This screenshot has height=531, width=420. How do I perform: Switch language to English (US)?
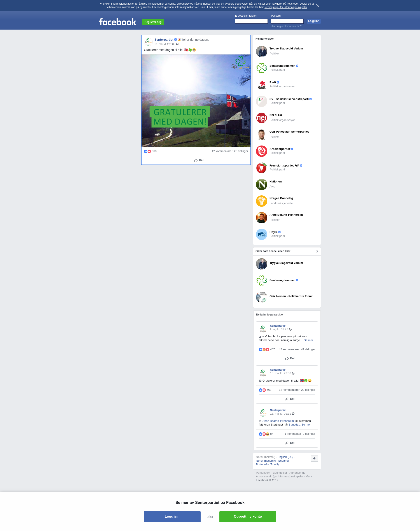tap(285, 457)
